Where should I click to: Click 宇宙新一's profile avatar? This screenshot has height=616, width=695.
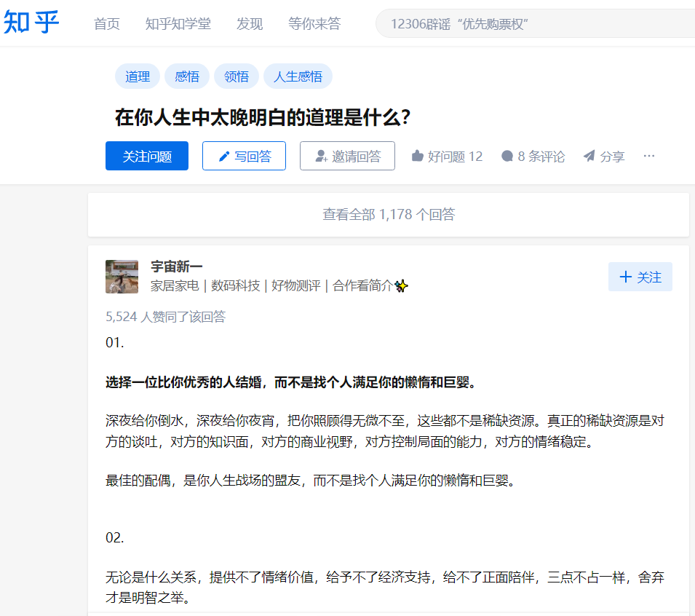pyautogui.click(x=122, y=277)
